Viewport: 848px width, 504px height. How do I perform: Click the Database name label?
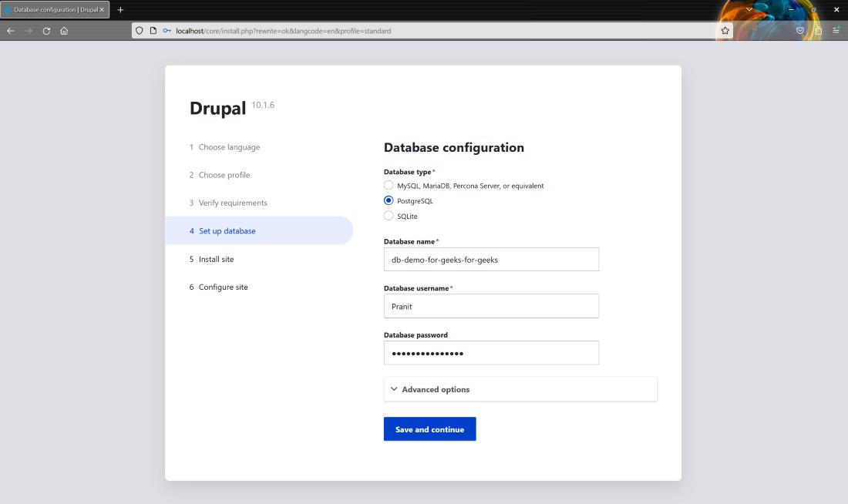coord(409,242)
